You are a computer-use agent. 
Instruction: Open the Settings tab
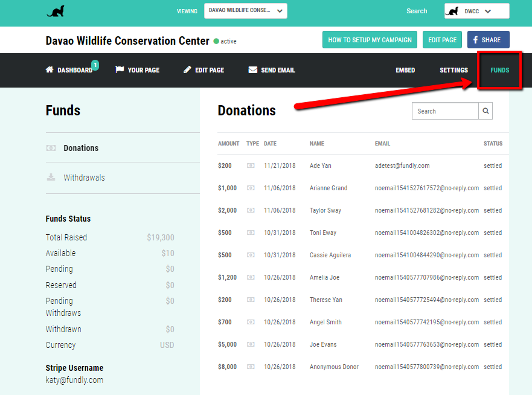(x=453, y=70)
